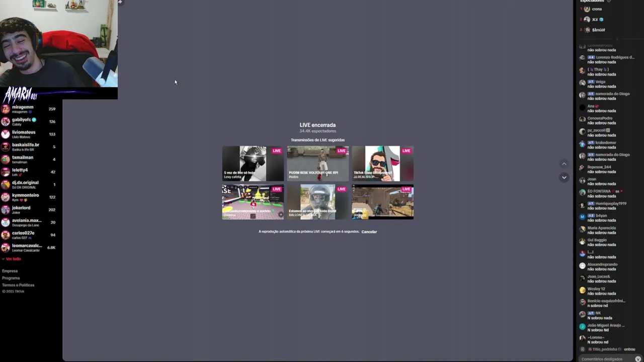Open top viewer $âmüèl's avatar
The image size is (644, 362).
coord(587,30)
